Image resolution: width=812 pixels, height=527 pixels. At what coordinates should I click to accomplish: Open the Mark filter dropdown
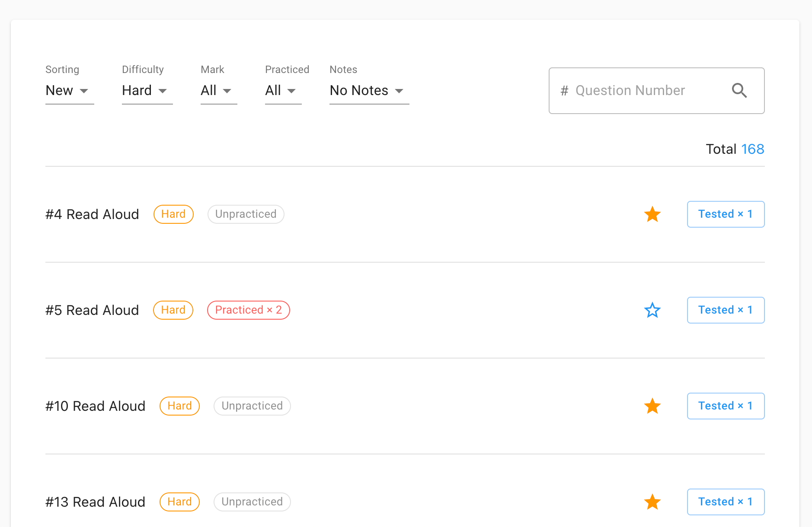coord(218,91)
